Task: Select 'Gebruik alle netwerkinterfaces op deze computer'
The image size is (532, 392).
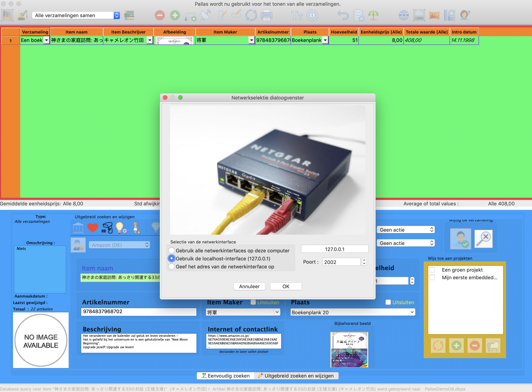Action: (171, 250)
